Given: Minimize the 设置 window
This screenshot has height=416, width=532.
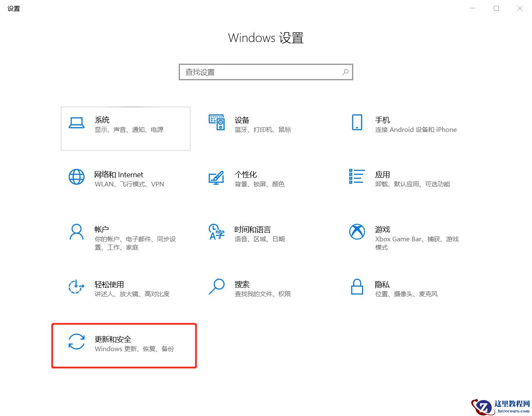Looking at the screenshot, I should (x=473, y=8).
